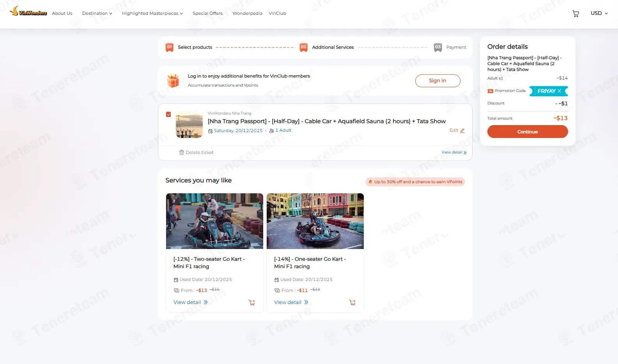Click the VinWonders logo
The height and width of the screenshot is (364, 618).
point(28,11)
